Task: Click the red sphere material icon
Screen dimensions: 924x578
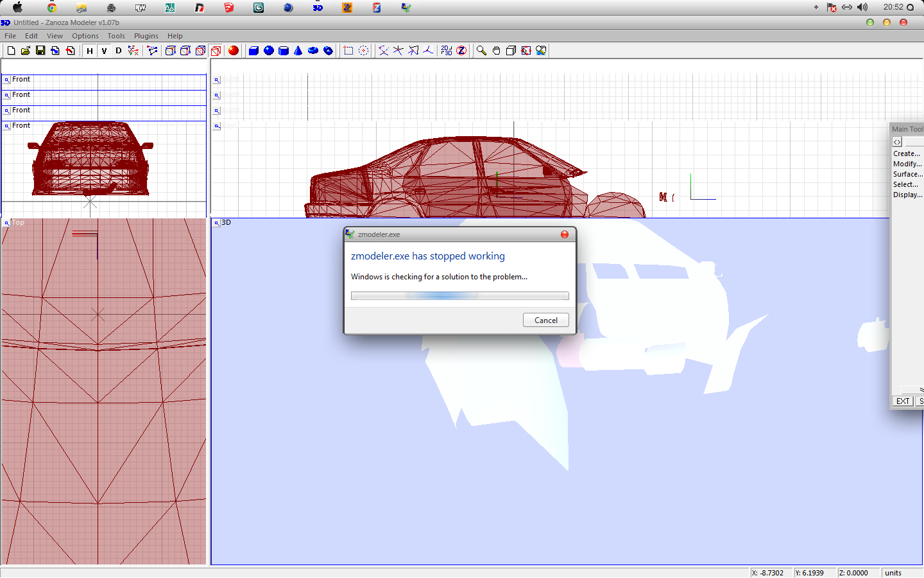Action: 234,51
